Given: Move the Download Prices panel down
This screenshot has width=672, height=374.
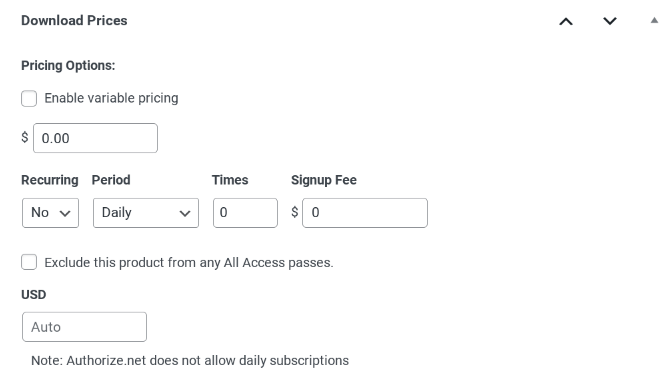Looking at the screenshot, I should pos(609,21).
